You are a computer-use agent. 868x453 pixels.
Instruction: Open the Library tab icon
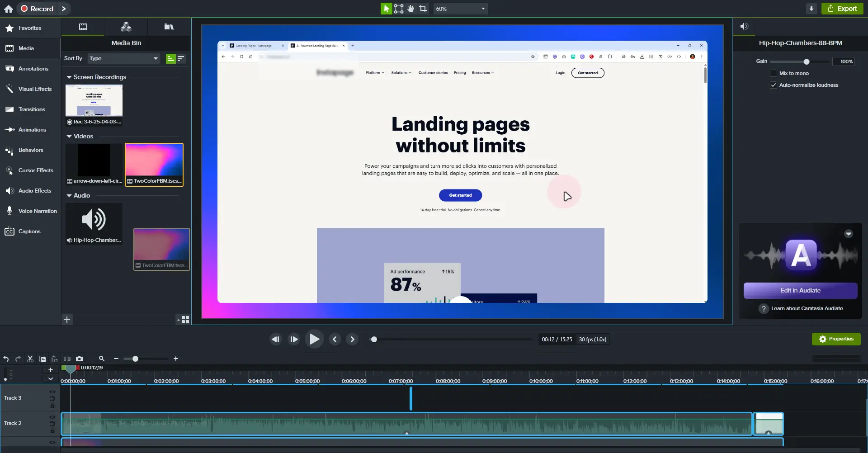[x=169, y=27]
